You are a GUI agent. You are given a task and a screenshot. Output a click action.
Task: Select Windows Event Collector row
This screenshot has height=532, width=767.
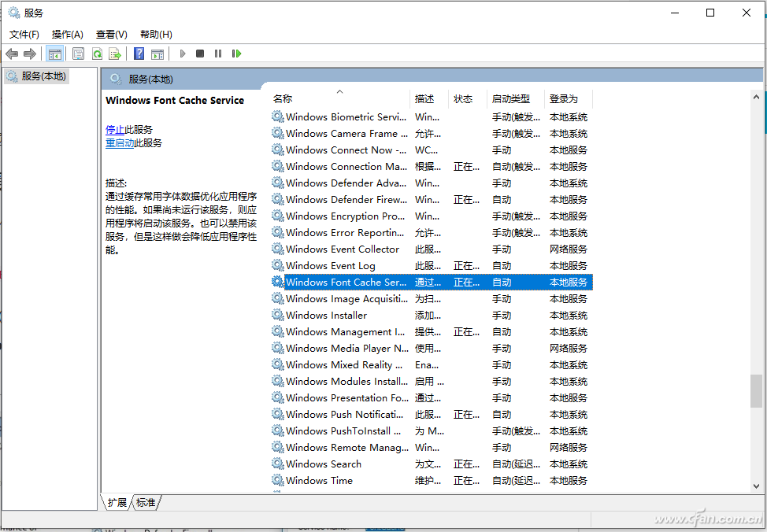(x=432, y=249)
